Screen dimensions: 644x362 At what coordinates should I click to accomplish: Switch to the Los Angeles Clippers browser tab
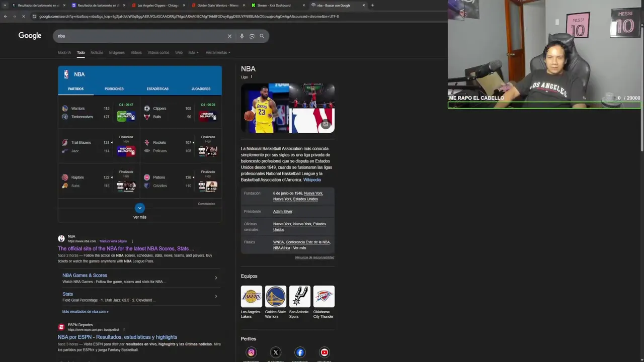click(x=158, y=6)
